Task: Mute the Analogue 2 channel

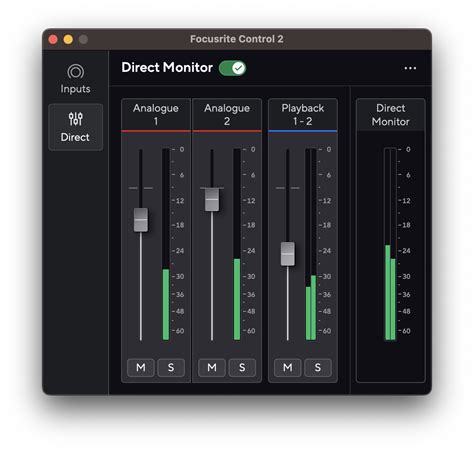Action: click(212, 367)
